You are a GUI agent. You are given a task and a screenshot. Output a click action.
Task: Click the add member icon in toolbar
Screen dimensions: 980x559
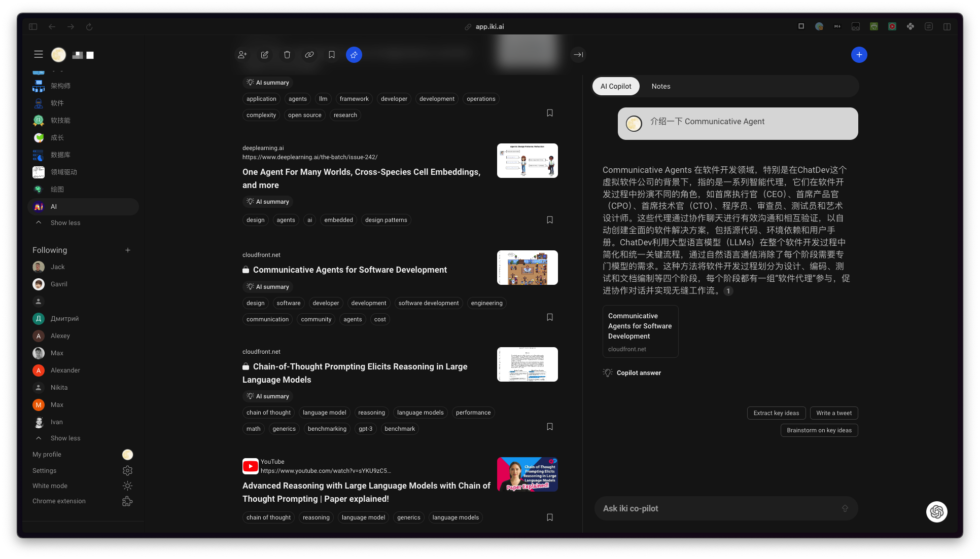242,55
